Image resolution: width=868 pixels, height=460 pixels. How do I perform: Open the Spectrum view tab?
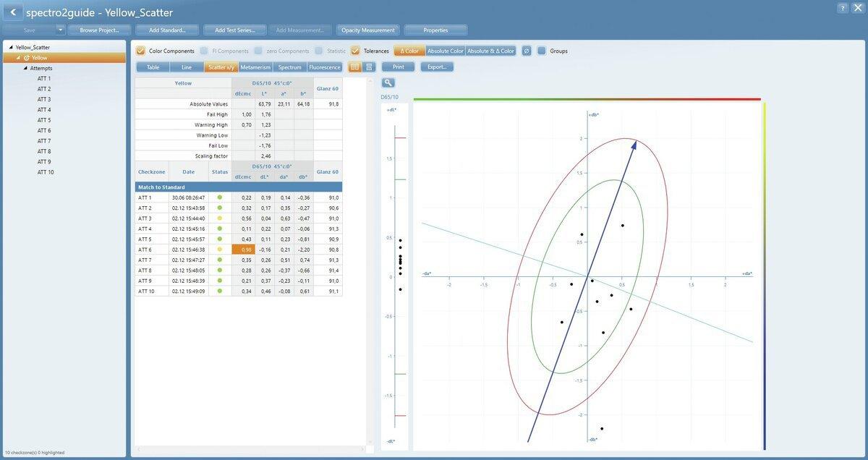(289, 67)
